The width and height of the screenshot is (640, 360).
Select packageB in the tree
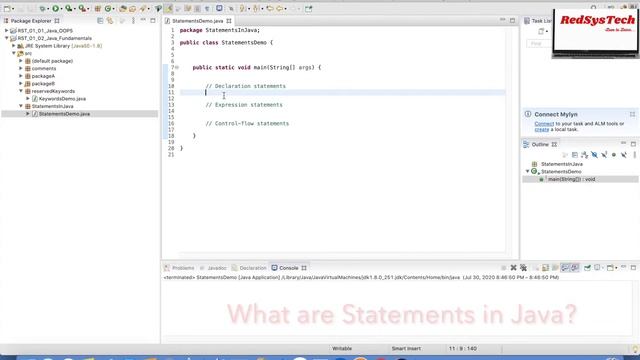pyautogui.click(x=43, y=84)
